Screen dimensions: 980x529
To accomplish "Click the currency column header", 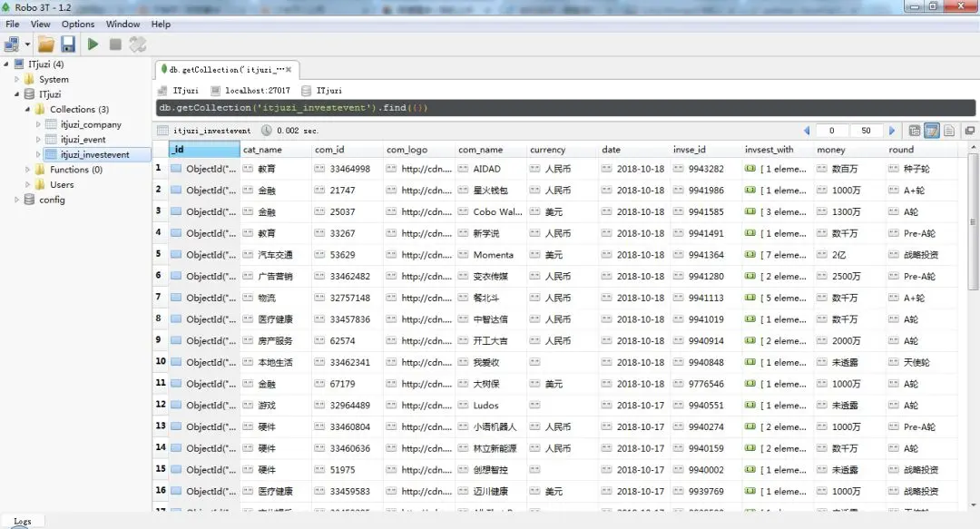I will coord(563,150).
